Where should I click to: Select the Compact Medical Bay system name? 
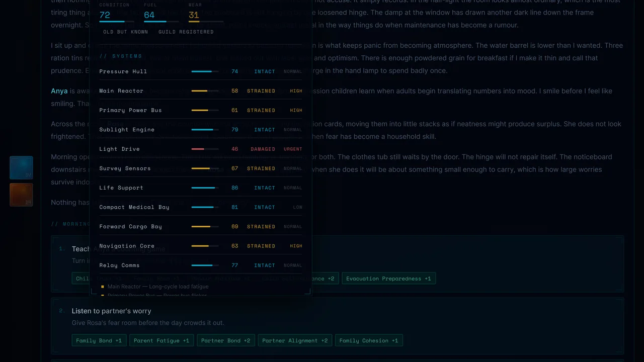coord(134,207)
